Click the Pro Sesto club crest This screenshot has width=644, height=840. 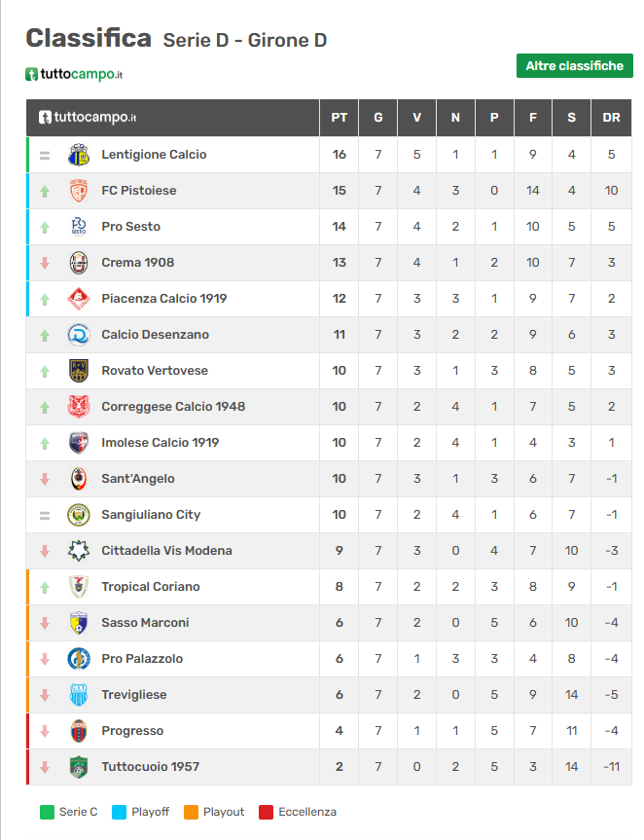[79, 227]
